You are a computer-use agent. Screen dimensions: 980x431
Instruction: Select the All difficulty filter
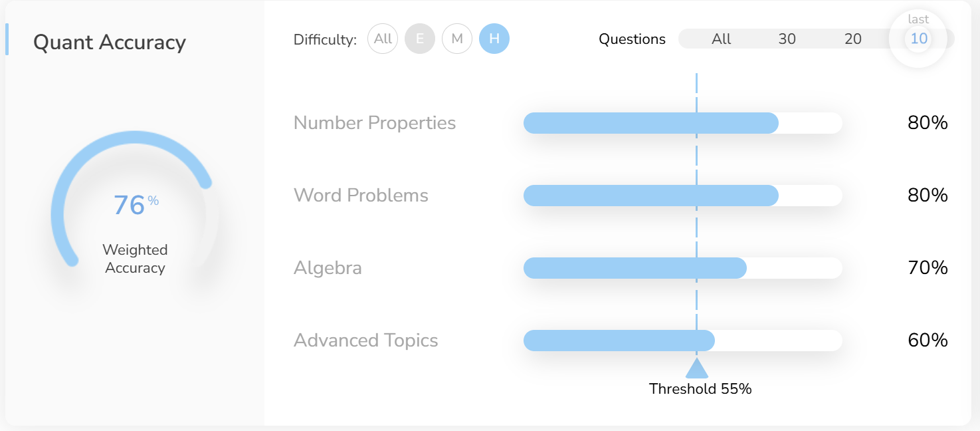[383, 39]
